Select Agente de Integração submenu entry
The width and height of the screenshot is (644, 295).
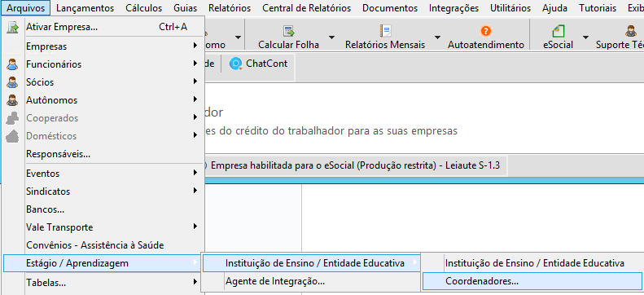pyautogui.click(x=312, y=281)
